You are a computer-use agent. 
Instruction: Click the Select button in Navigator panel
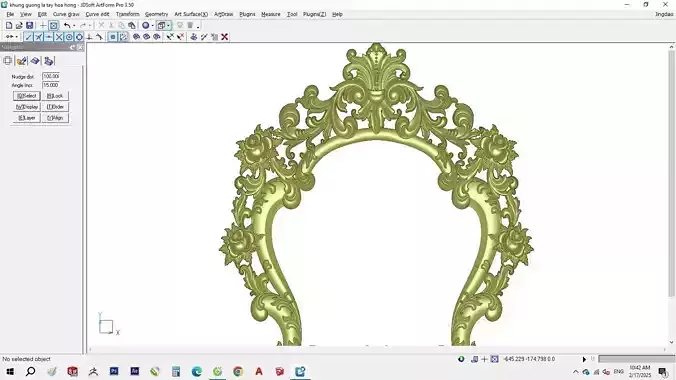click(26, 96)
